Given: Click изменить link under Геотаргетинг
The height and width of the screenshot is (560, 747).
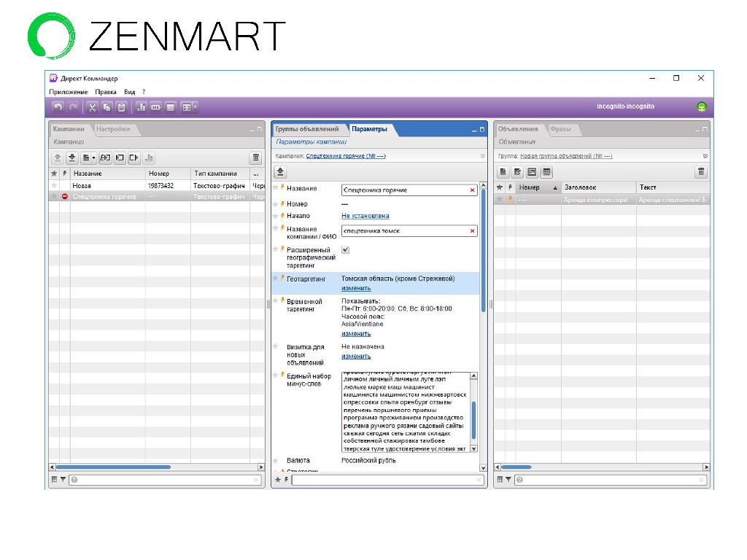Looking at the screenshot, I should click(x=356, y=288).
